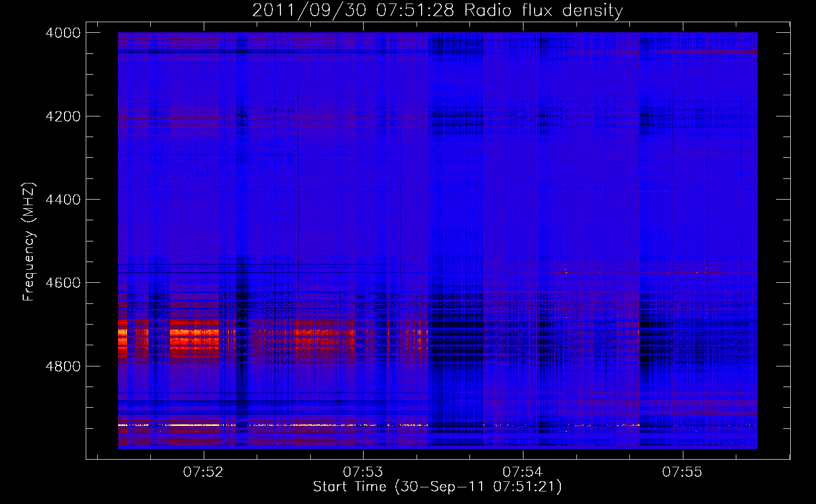Click the '07:52' time axis label
Image resolution: width=816 pixels, height=504 pixels.
point(203,472)
